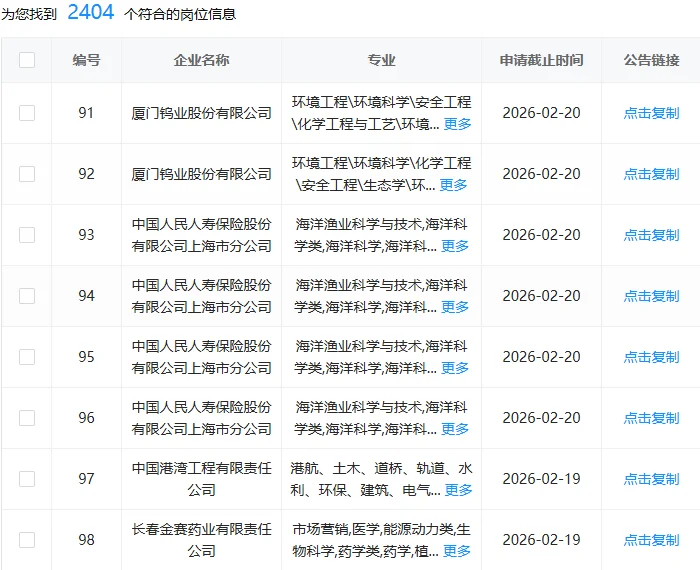Select company name in row 95
Viewport: 700px width, 570px height.
pos(201,357)
